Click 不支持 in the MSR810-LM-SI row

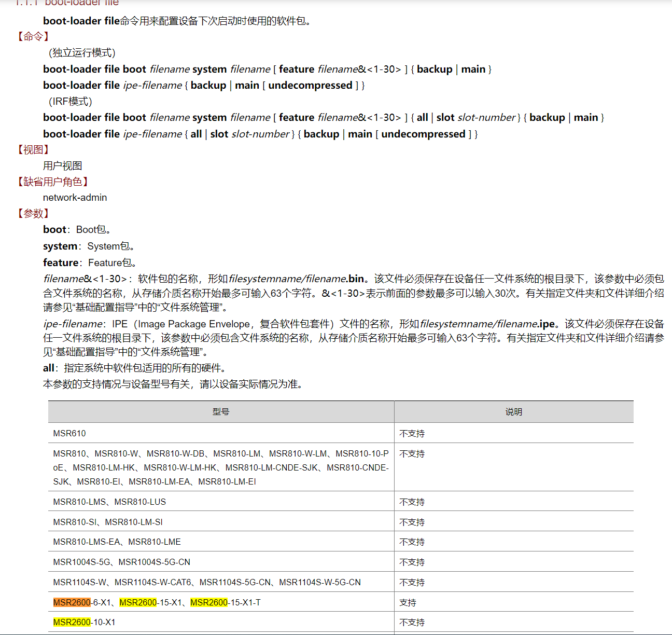[x=412, y=522]
